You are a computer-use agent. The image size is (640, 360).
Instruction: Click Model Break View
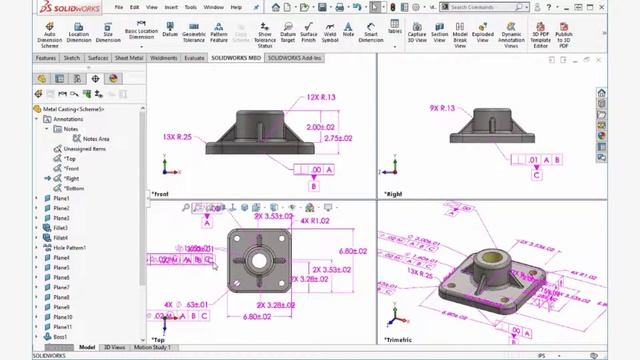click(460, 35)
